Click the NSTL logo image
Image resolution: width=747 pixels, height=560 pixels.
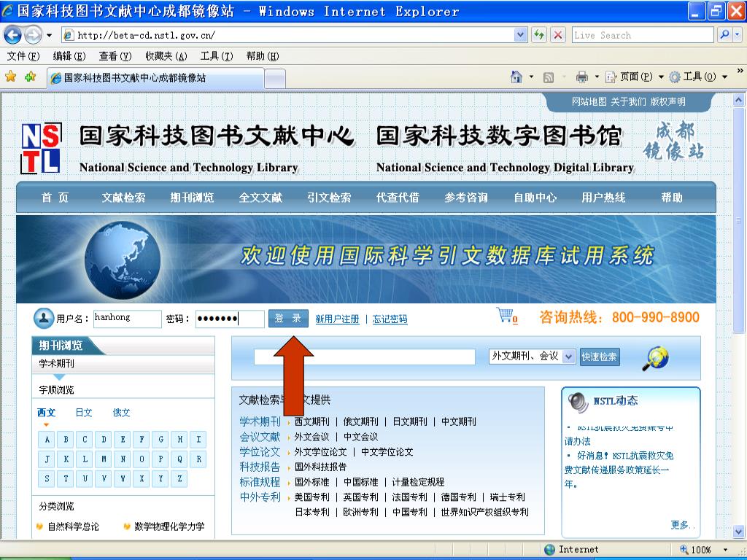41,148
